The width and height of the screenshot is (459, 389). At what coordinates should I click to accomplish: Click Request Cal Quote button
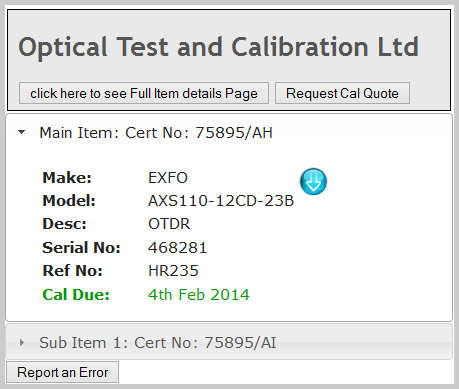(x=342, y=93)
